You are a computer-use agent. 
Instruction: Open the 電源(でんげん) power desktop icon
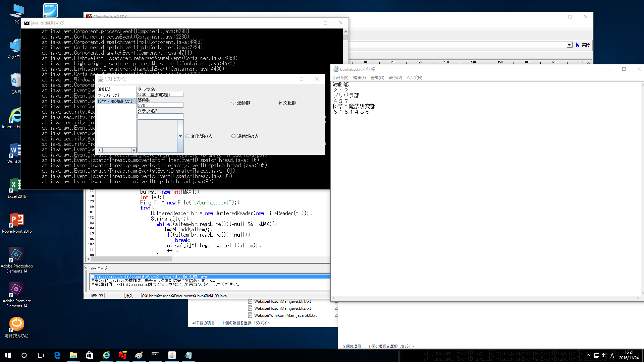click(x=16, y=327)
